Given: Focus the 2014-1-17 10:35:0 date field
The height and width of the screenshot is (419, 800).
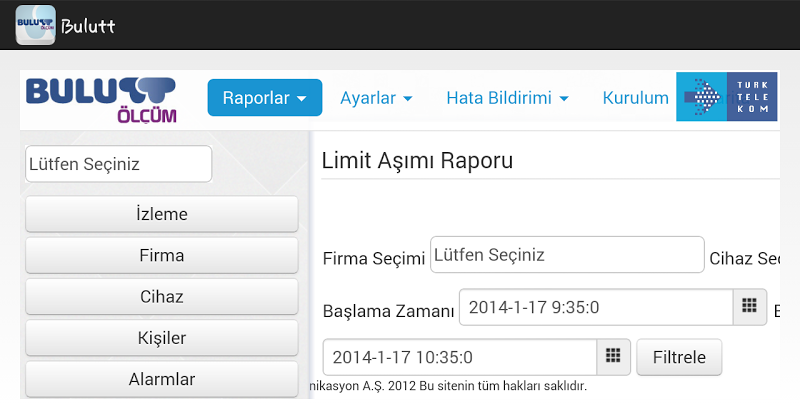Looking at the screenshot, I should 460,357.
